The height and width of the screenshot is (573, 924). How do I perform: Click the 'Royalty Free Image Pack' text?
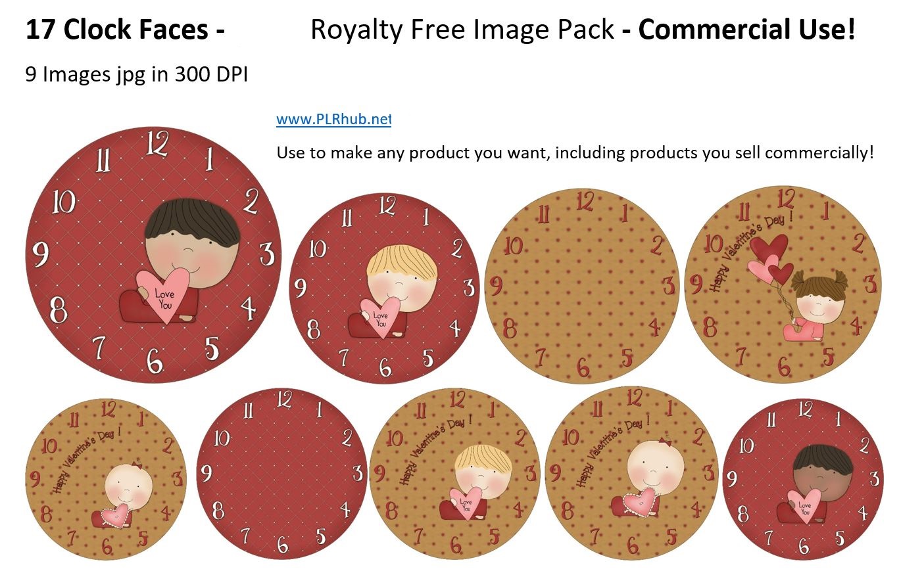(x=462, y=30)
